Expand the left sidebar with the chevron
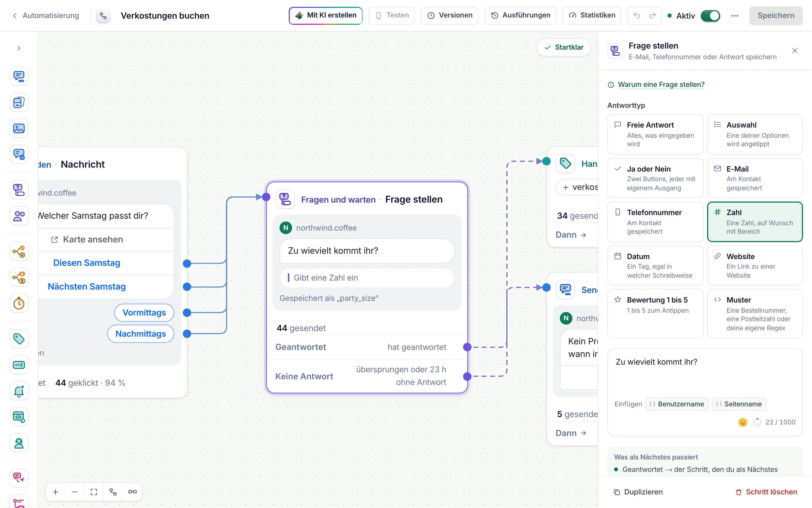 pyautogui.click(x=19, y=48)
